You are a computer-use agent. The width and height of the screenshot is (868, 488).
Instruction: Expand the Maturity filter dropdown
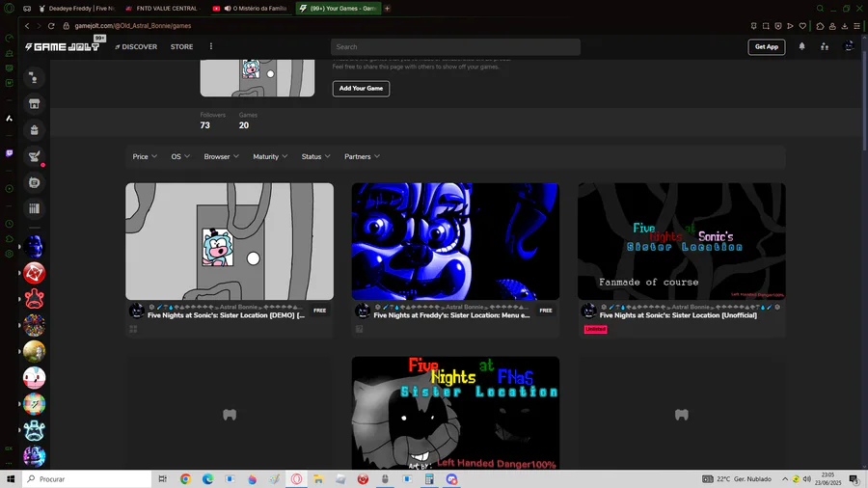[270, 156]
